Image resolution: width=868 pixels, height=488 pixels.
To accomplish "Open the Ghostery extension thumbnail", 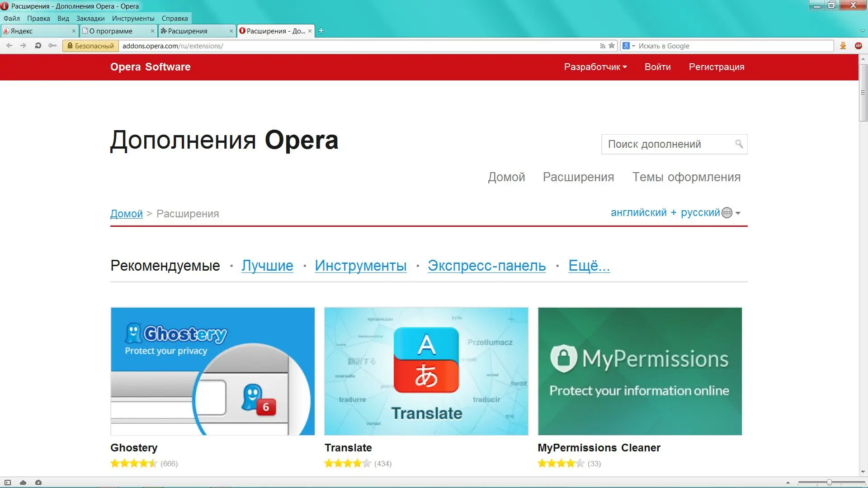I will tap(212, 371).
